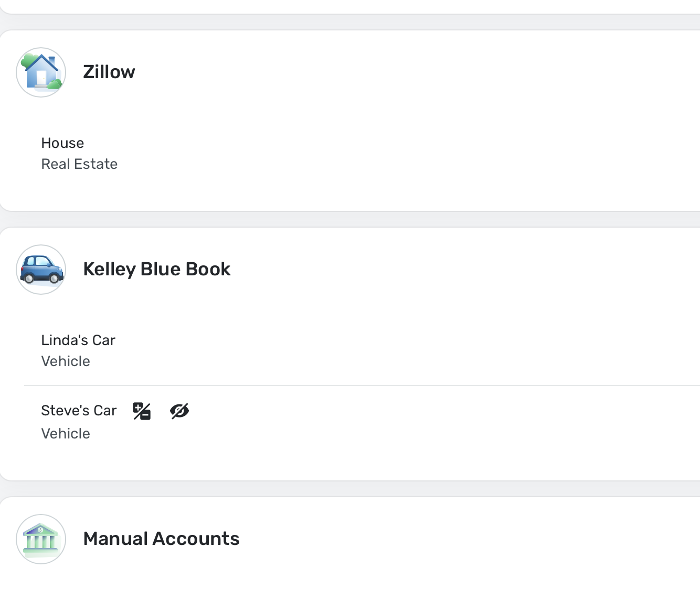Viewport: 700px width, 600px height.
Task: Open the Manual Accounts heading
Action: (161, 539)
